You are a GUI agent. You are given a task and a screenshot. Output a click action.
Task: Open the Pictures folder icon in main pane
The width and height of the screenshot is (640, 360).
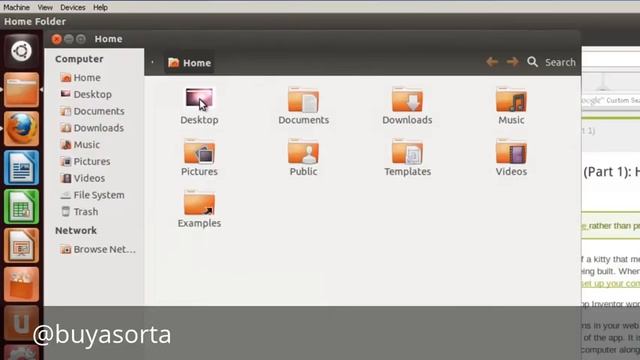[199, 151]
